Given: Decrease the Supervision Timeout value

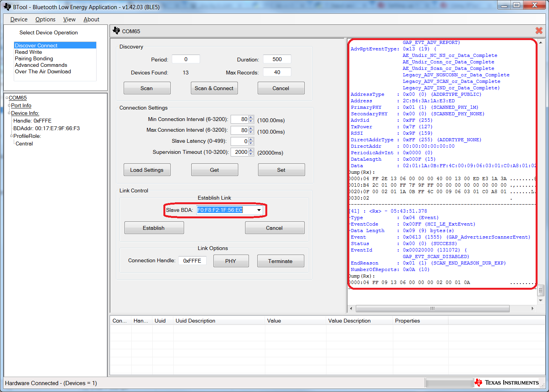Looking at the screenshot, I should (251, 154).
